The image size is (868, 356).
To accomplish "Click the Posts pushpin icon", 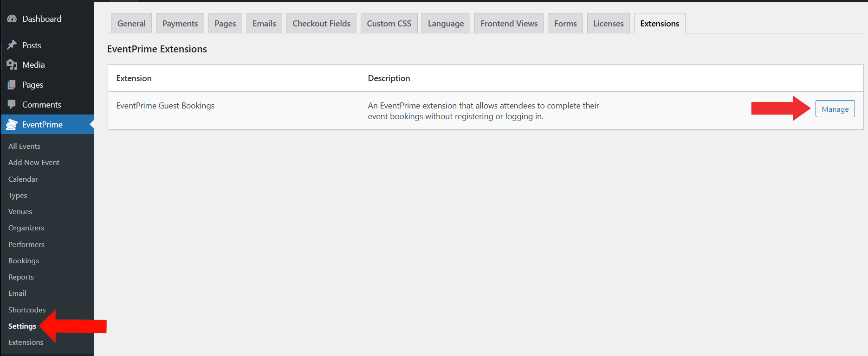I will coord(12,45).
